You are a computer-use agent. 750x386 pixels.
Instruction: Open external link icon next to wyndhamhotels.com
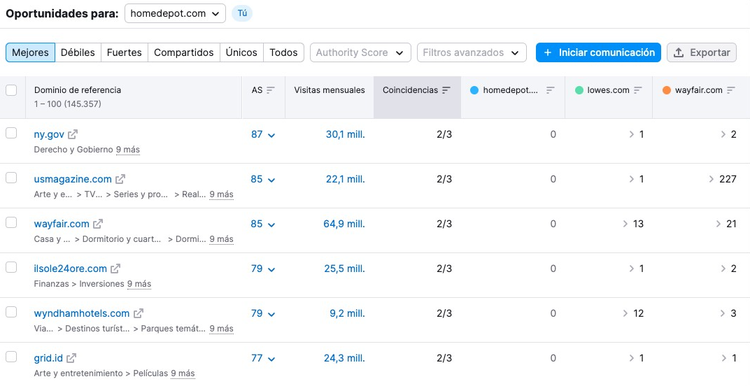[138, 314]
